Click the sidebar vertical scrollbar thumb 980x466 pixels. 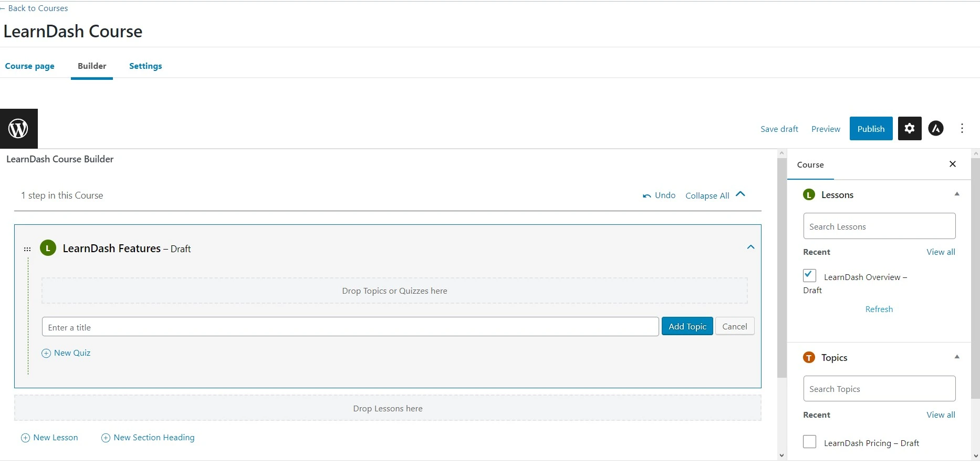click(x=975, y=278)
